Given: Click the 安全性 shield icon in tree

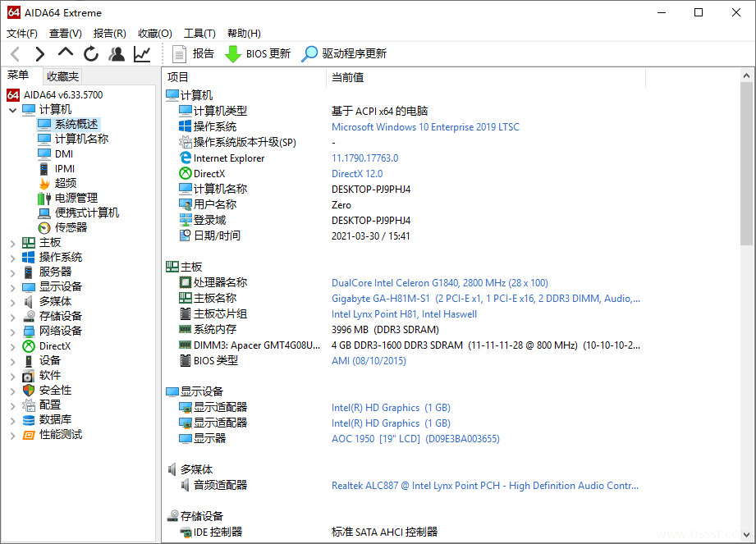Looking at the screenshot, I should pos(29,391).
